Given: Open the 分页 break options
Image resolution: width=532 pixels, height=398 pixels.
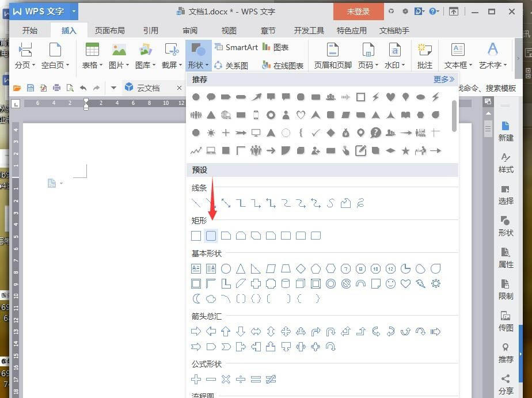Looking at the screenshot, I should pos(25,56).
